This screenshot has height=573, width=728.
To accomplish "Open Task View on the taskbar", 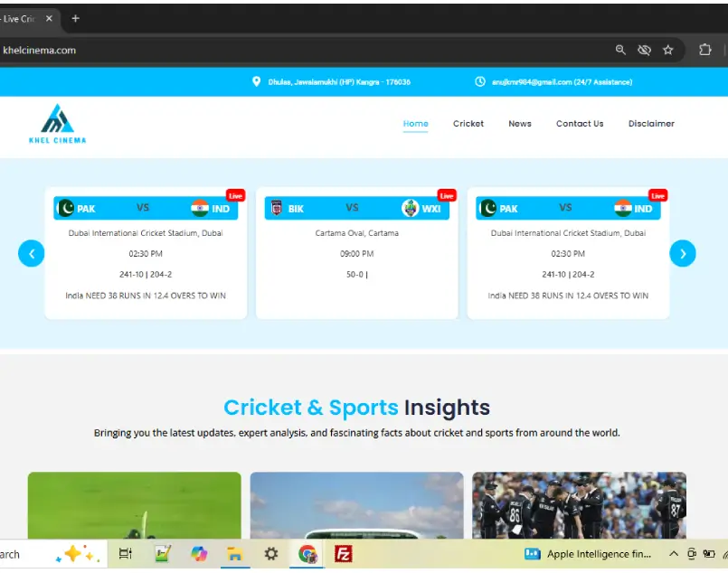I will (126, 553).
